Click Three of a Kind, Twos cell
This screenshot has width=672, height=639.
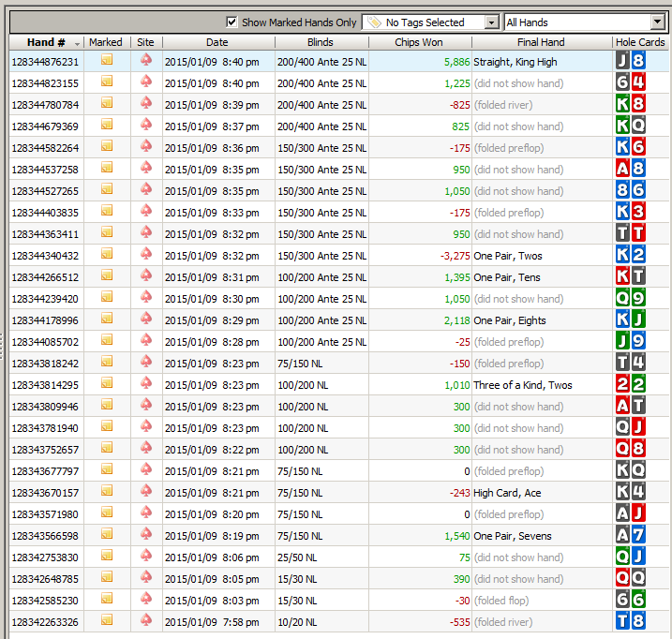[523, 385]
